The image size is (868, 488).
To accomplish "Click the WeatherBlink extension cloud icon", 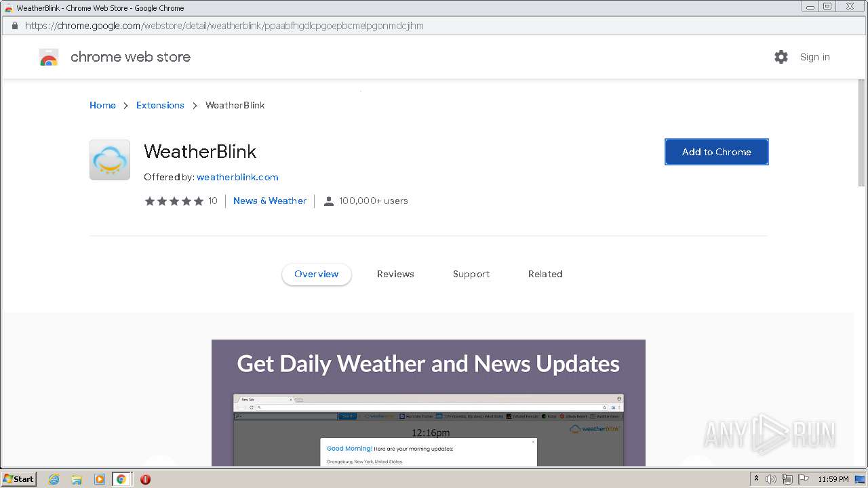I will point(110,160).
